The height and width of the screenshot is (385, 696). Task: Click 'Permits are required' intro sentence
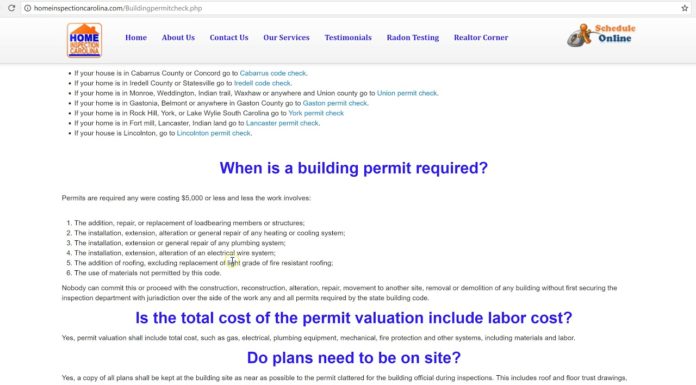click(x=186, y=198)
